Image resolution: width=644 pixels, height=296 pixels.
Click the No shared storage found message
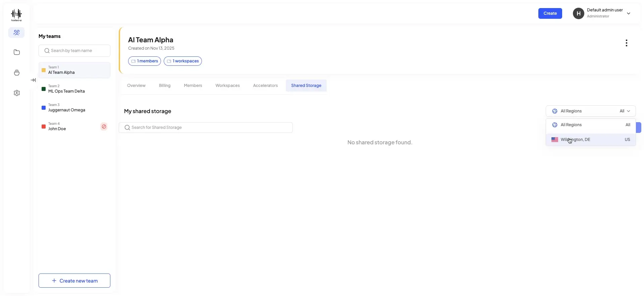point(380,142)
